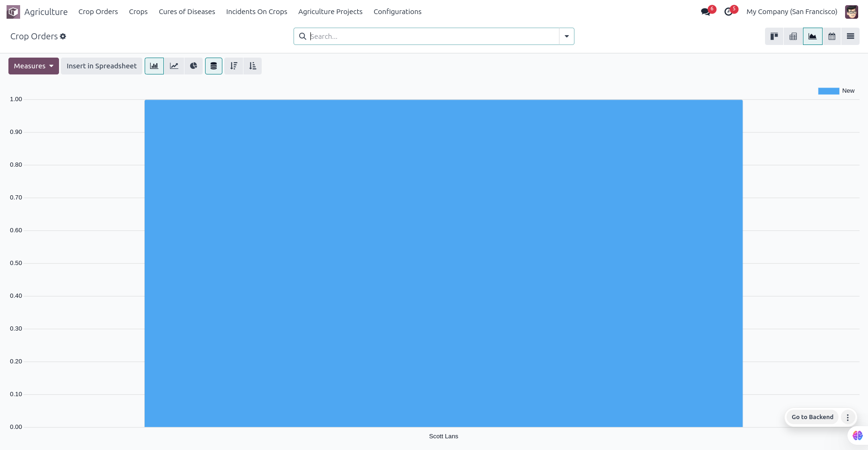Open the search filter options dropdown
This screenshot has width=868, height=450.
pos(566,37)
